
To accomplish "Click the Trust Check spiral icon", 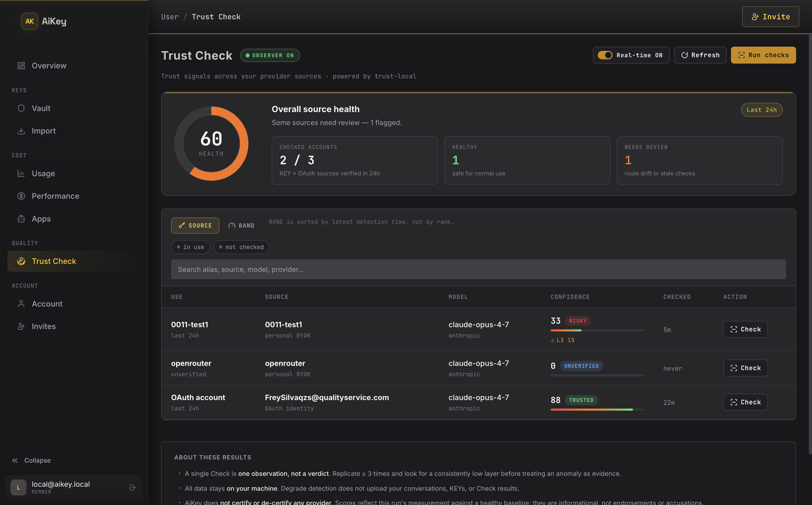I will pyautogui.click(x=21, y=261).
